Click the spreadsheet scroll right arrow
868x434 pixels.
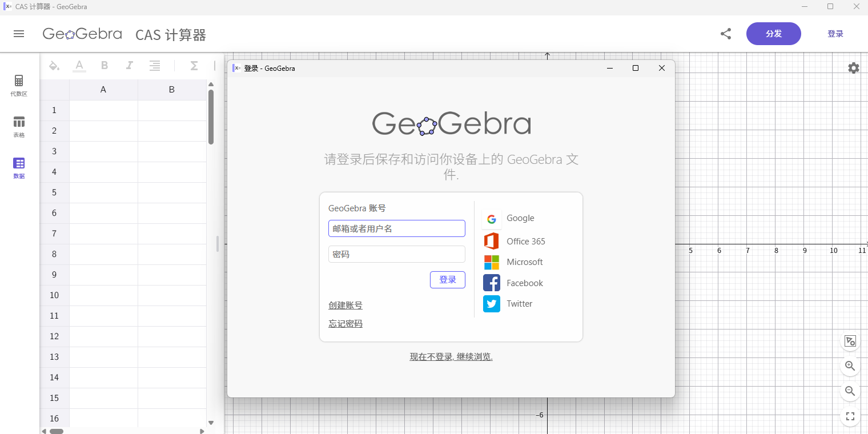click(x=202, y=431)
